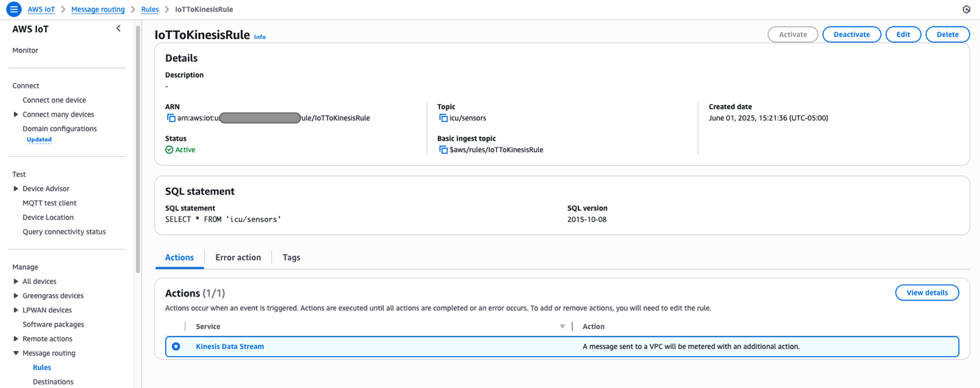Expand the Greengrass devices tree
This screenshot has width=980, height=388.
16,296
